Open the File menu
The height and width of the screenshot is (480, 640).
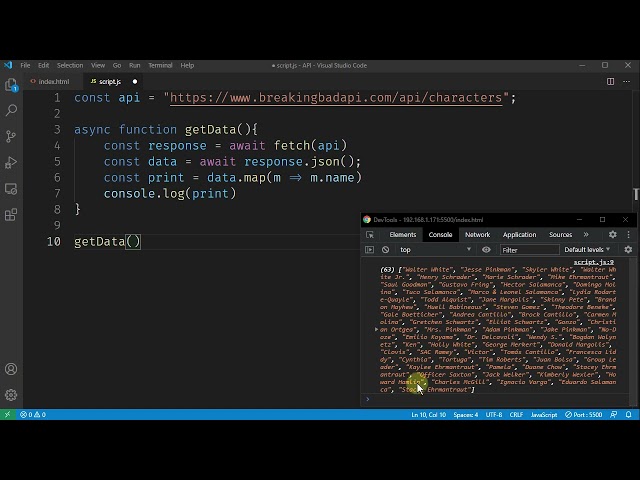pos(25,65)
